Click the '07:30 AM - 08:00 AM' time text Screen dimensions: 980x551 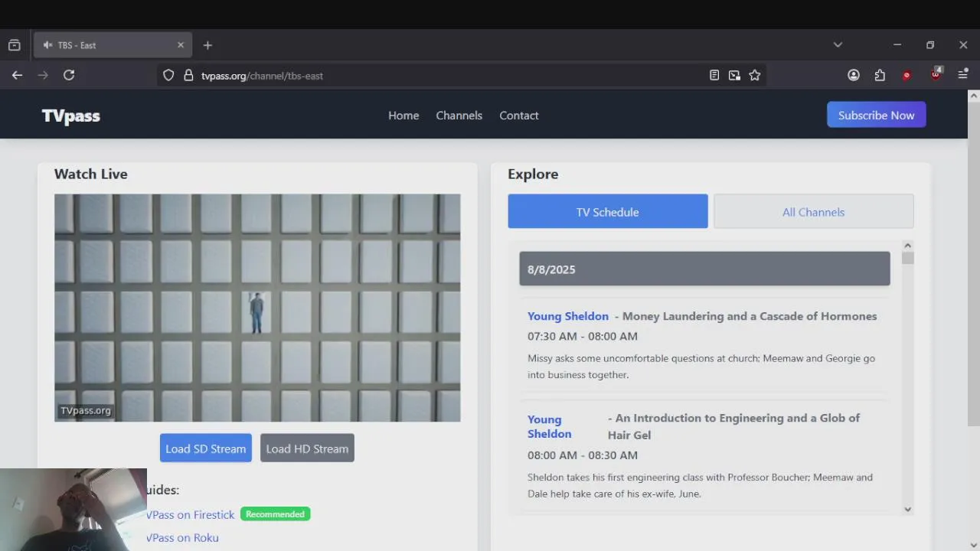[x=583, y=336]
